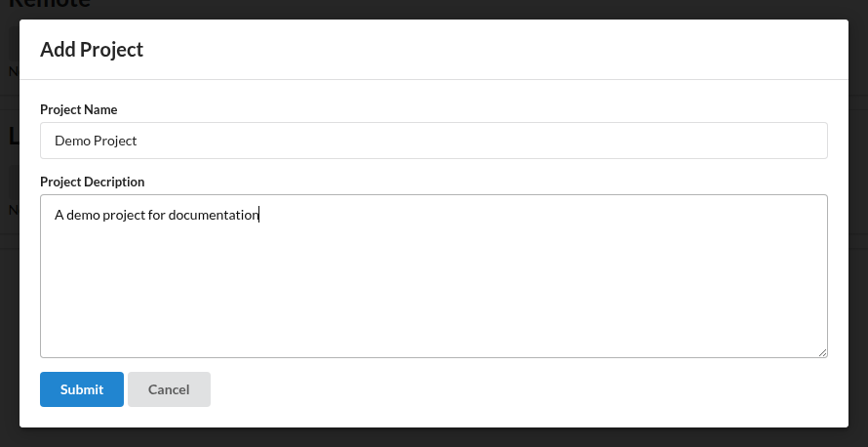Place cursor on "Project" text in name field

tap(114, 141)
